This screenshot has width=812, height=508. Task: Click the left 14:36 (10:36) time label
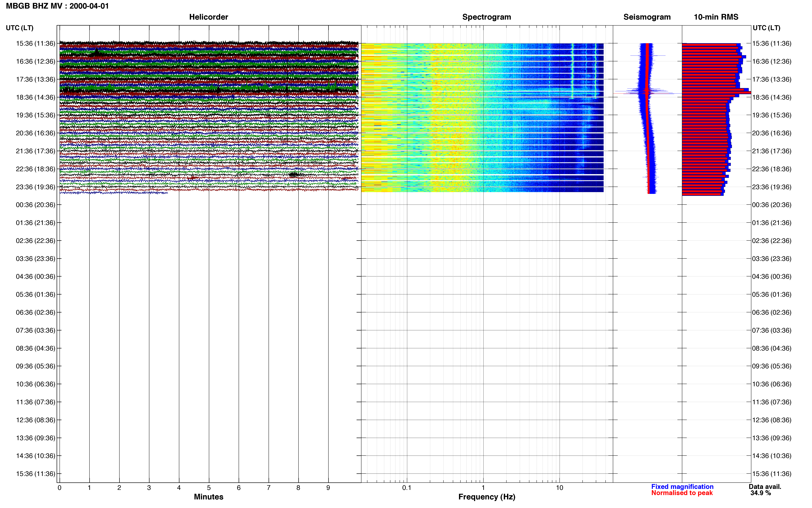pyautogui.click(x=36, y=456)
